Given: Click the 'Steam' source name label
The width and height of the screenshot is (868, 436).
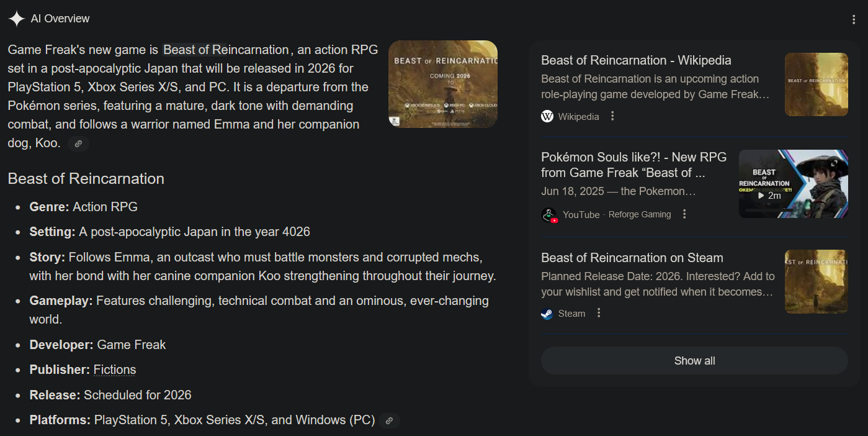Looking at the screenshot, I should (571, 314).
